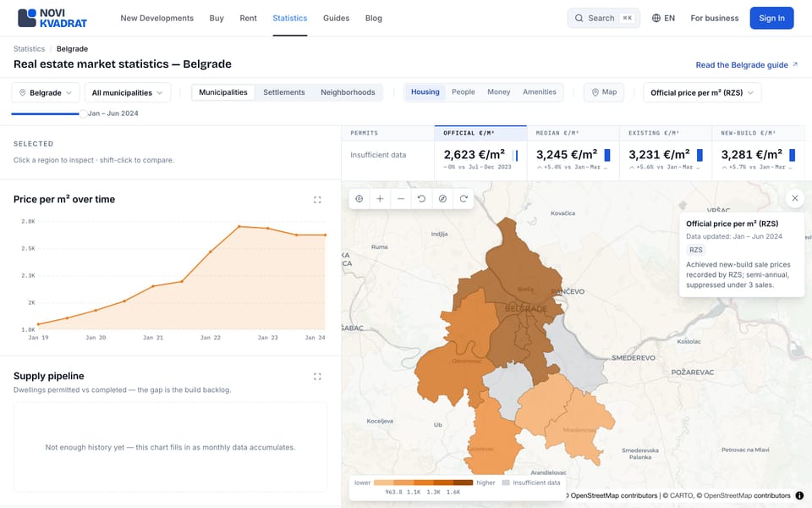812x508 pixels.
Task: Open the Statistics menu item
Action: click(290, 18)
